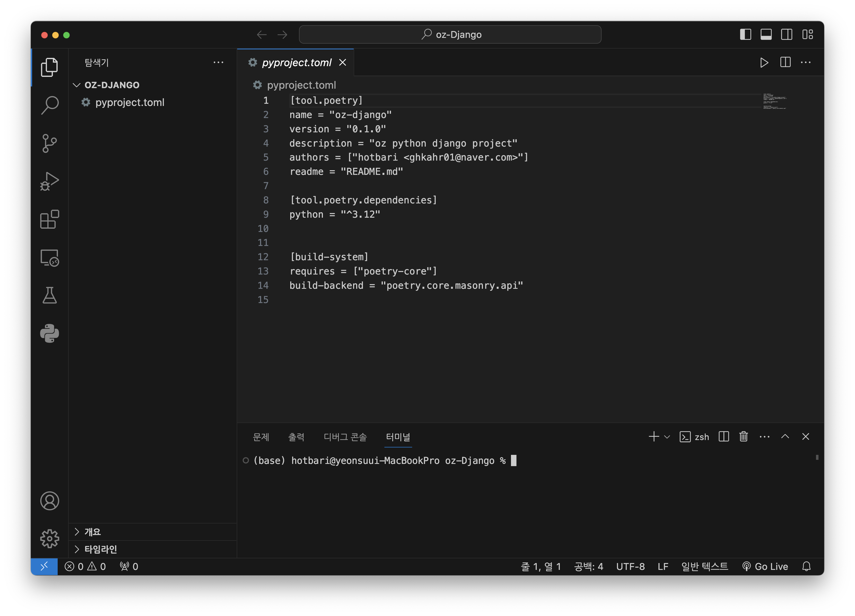
Task: Click the 탐색기 explorer panel title
Action: [x=96, y=62]
